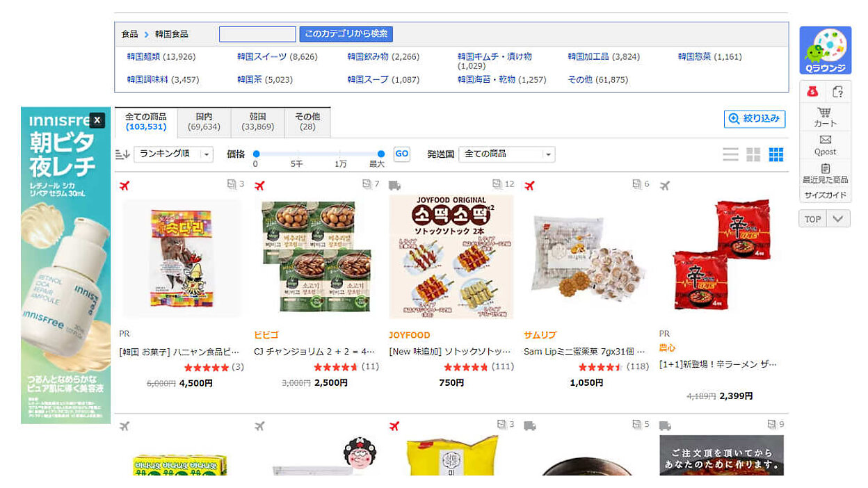Open the Sam Lip mini yakgwa product image

coord(586,257)
